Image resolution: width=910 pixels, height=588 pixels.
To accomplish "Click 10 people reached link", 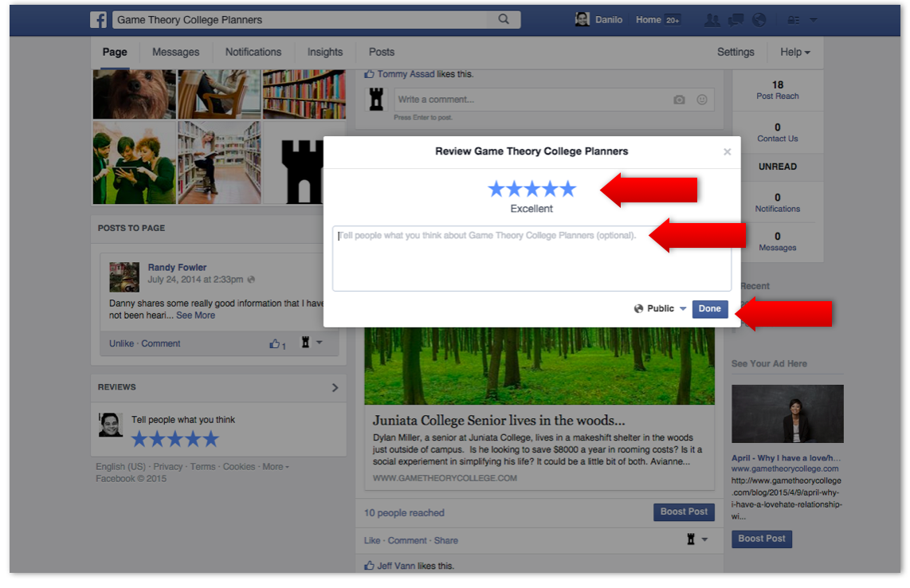I will pos(404,513).
